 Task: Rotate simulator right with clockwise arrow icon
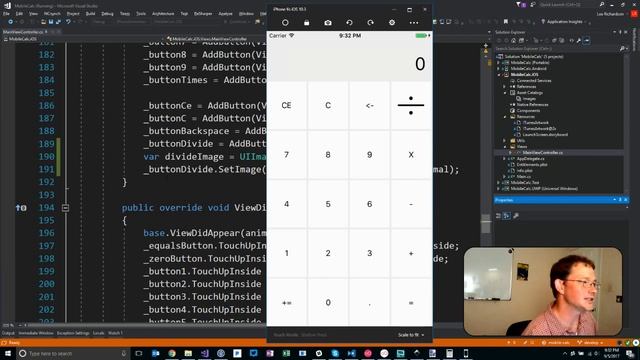click(x=370, y=23)
